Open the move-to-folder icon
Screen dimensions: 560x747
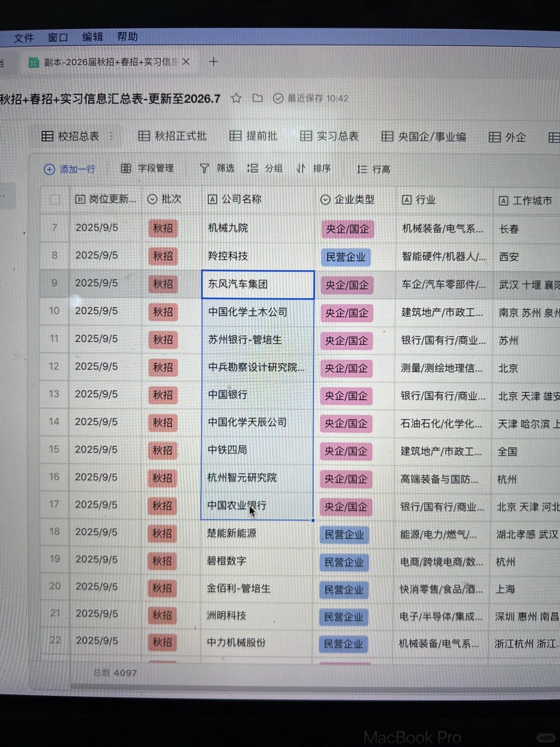(257, 98)
